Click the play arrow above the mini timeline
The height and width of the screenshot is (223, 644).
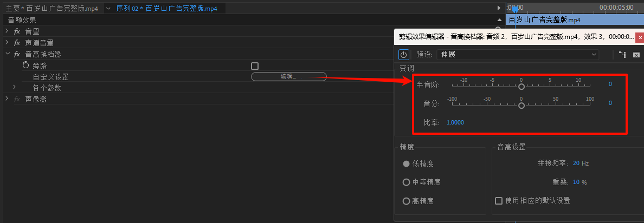(x=499, y=8)
